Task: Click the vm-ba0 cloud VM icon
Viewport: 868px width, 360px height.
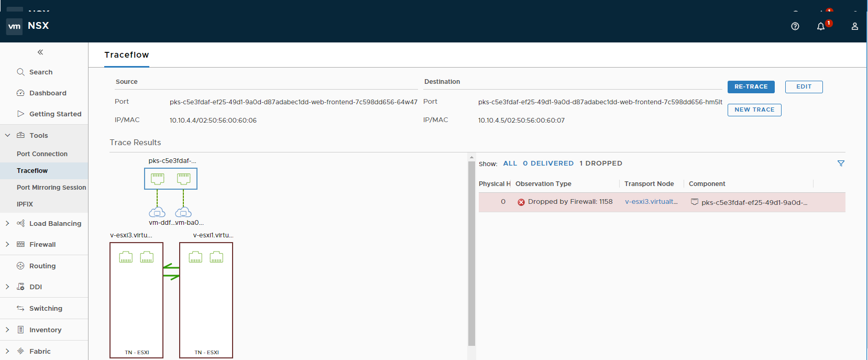Action: point(183,212)
